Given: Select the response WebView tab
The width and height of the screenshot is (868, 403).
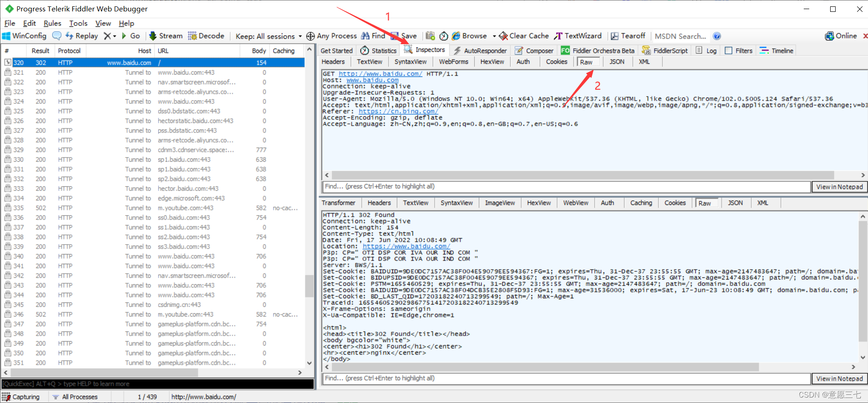Looking at the screenshot, I should (x=575, y=203).
